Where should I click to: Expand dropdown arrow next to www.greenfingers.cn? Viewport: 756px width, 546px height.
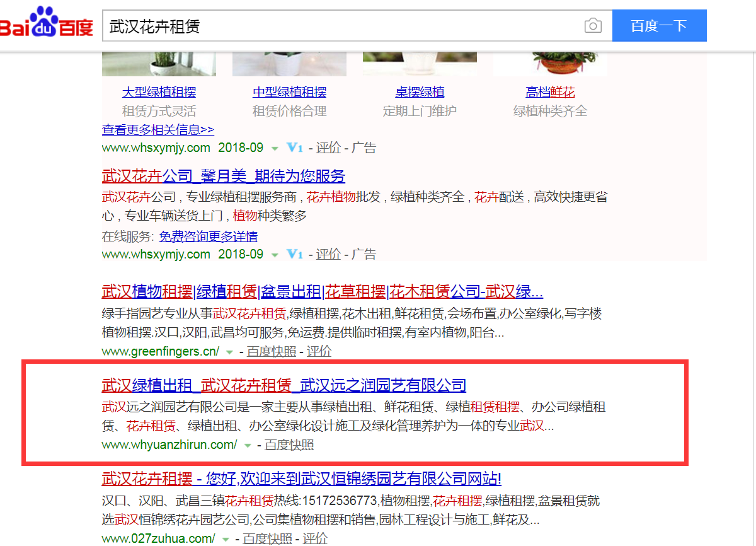click(229, 352)
